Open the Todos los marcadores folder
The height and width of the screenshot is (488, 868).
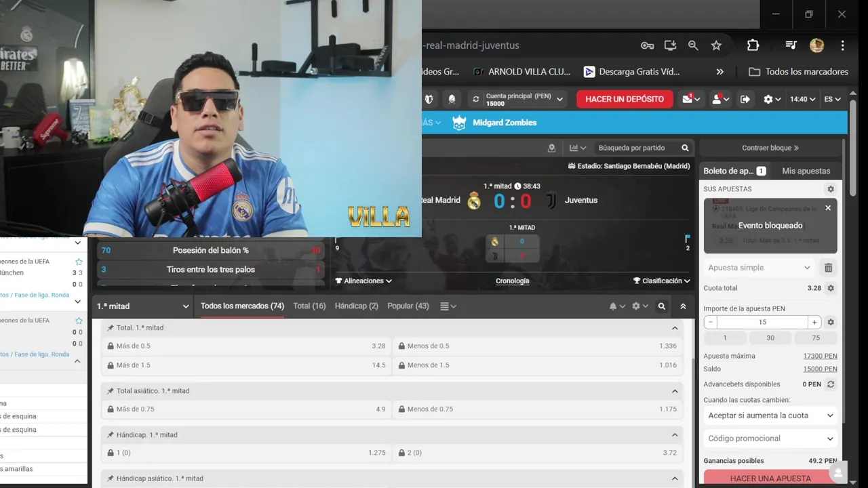tap(799, 72)
